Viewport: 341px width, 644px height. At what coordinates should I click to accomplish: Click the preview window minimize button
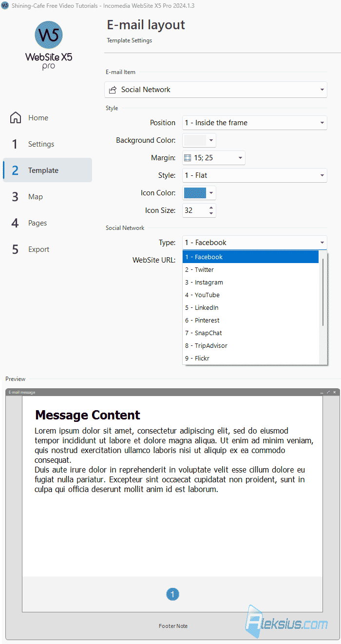pyautogui.click(x=322, y=392)
